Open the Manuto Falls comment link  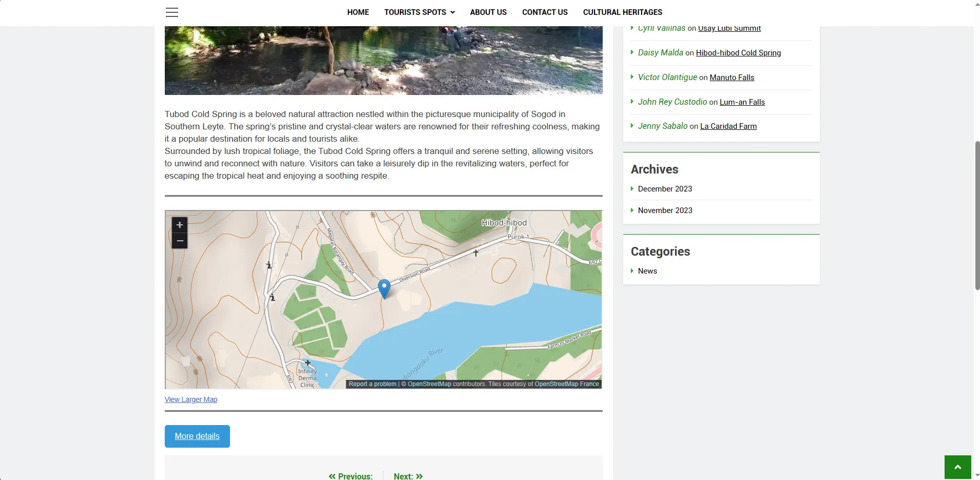(x=732, y=78)
